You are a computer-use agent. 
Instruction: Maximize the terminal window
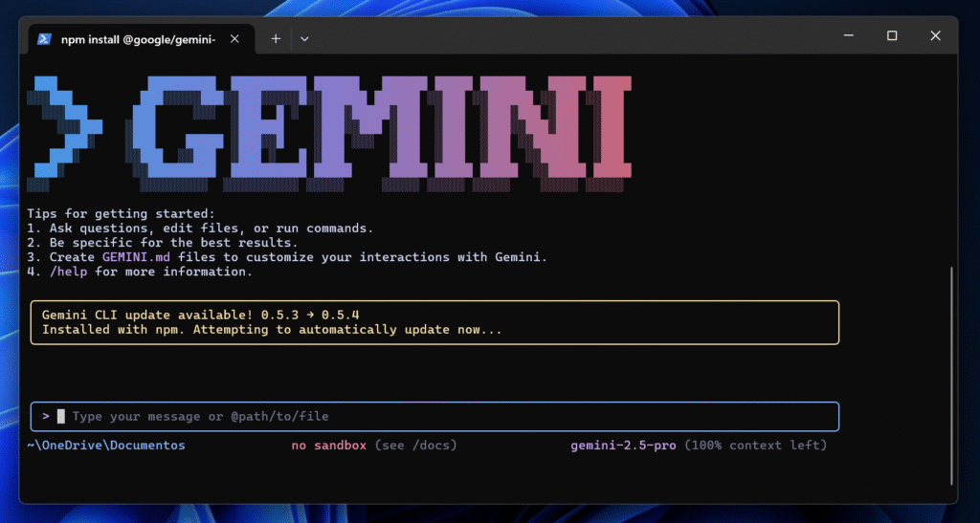pyautogui.click(x=892, y=35)
